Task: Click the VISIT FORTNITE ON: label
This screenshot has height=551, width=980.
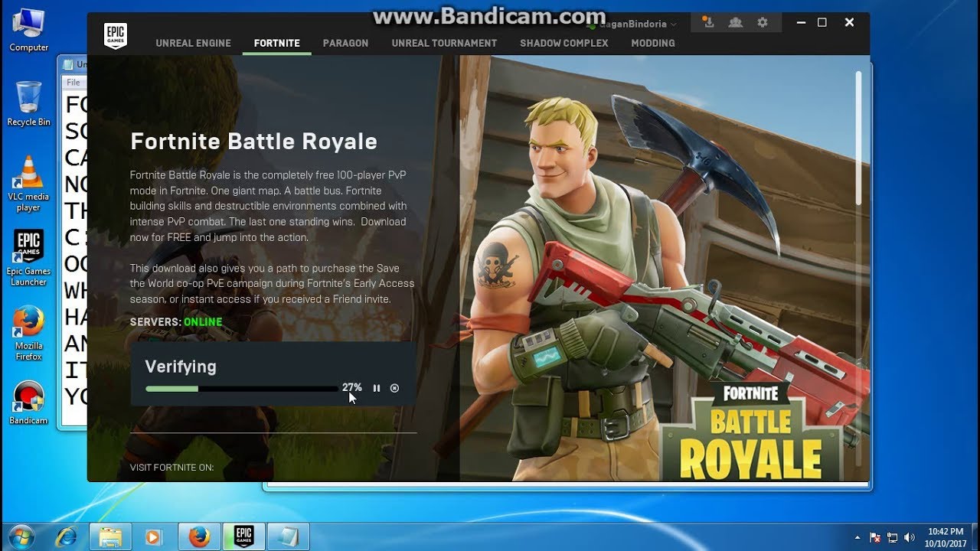Action: tap(172, 467)
